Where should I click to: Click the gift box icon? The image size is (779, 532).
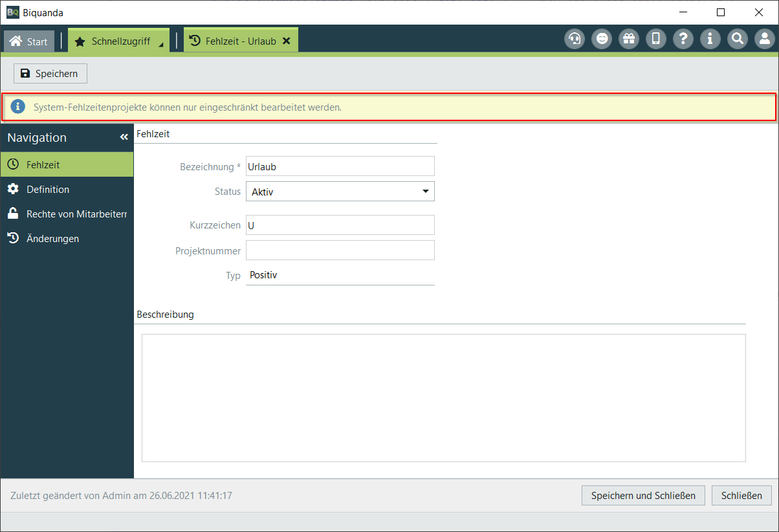pos(629,39)
